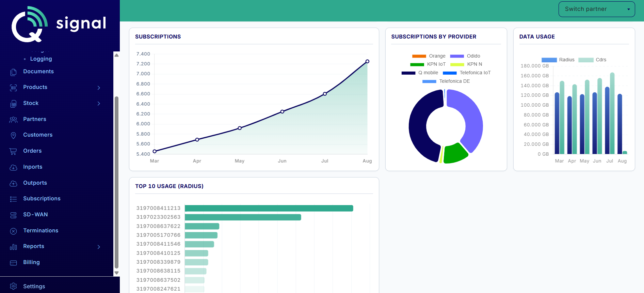Click the sidebar scrollbar up arrow
The width and height of the screenshot is (644, 293).
coord(116,55)
